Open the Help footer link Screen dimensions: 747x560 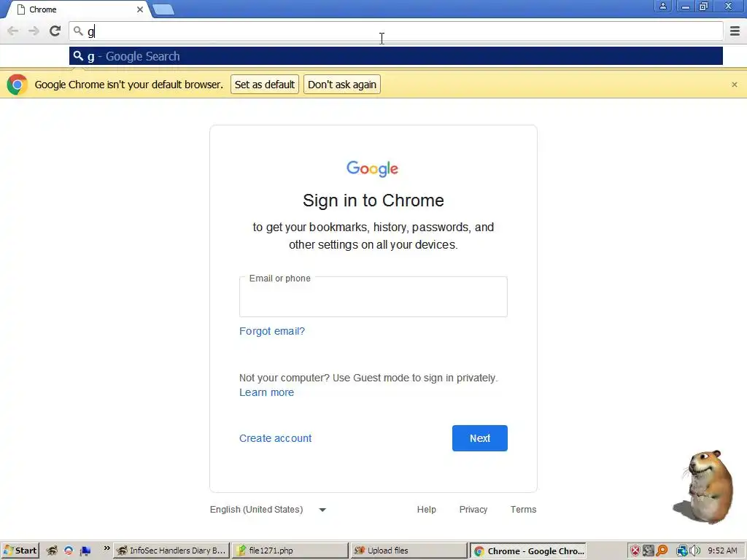coord(426,510)
